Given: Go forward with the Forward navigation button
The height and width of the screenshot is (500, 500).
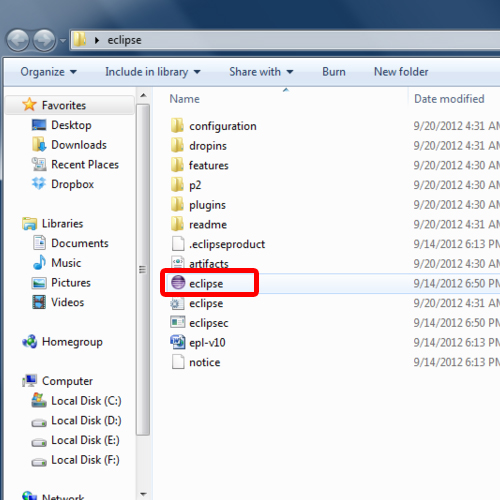Looking at the screenshot, I should click(x=44, y=40).
